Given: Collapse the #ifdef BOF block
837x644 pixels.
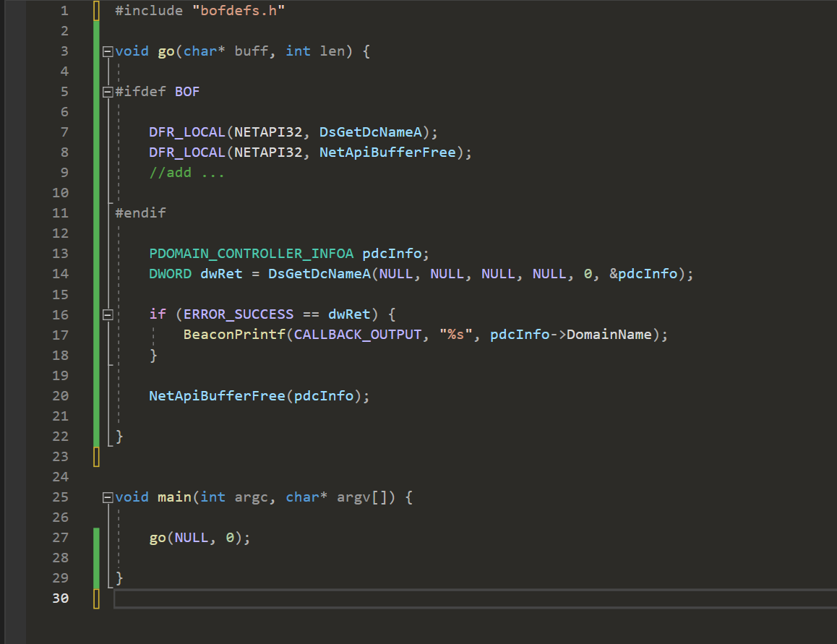Looking at the screenshot, I should point(107,91).
